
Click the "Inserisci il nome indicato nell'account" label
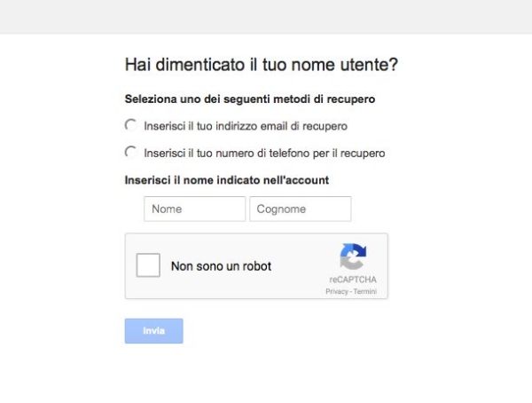point(227,179)
